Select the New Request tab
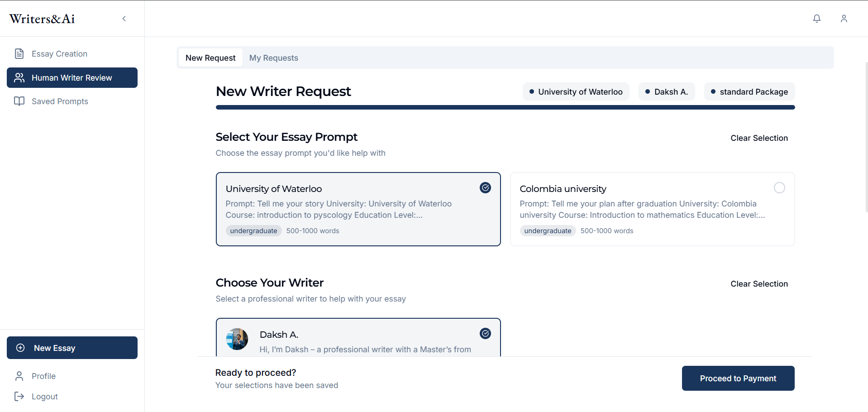This screenshot has width=868, height=412. (x=210, y=58)
